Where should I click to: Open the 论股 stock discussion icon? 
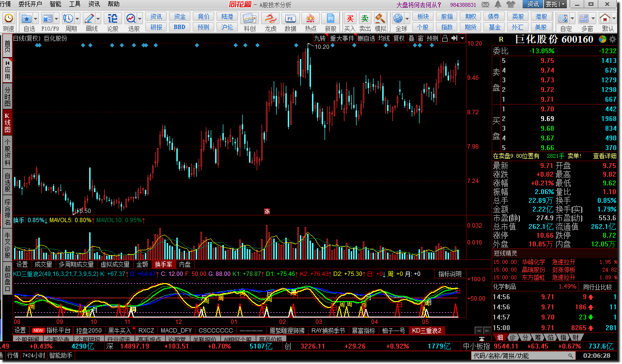[x=112, y=18]
